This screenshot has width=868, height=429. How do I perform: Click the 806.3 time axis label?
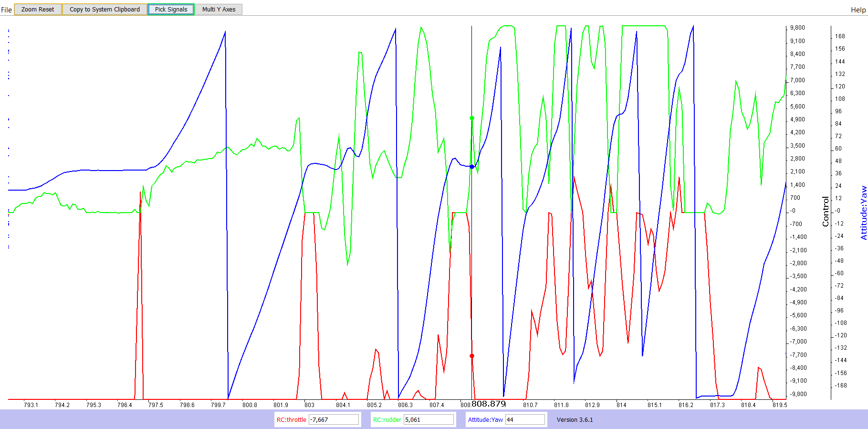pyautogui.click(x=405, y=405)
